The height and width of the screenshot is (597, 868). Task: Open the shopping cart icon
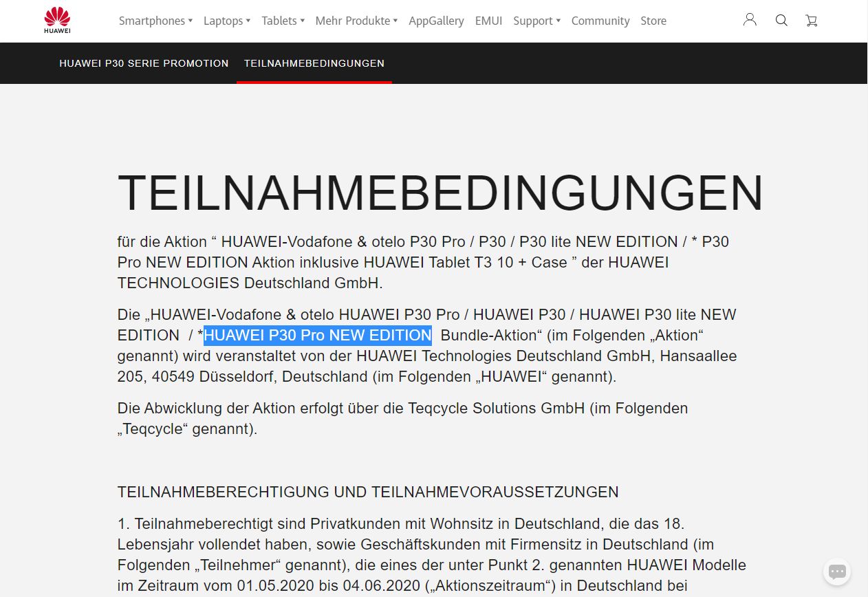pyautogui.click(x=812, y=21)
